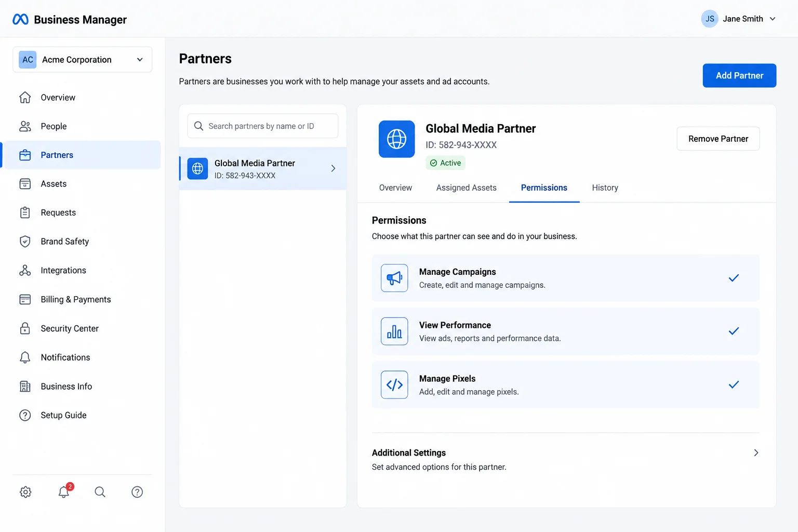
Task: Click the JS user avatar
Action: 710,19
